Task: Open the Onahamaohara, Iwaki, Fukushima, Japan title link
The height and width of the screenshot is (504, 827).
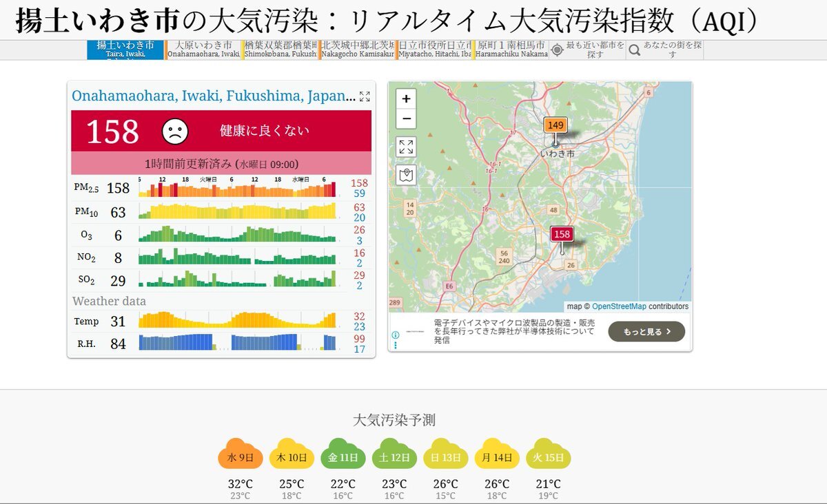Action: click(214, 96)
